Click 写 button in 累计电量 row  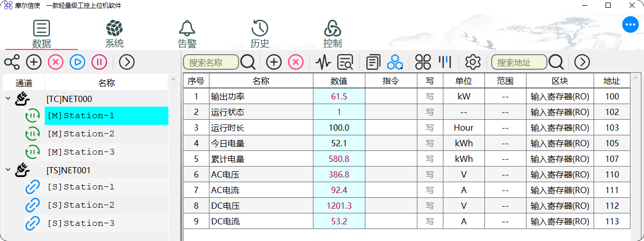point(430,159)
